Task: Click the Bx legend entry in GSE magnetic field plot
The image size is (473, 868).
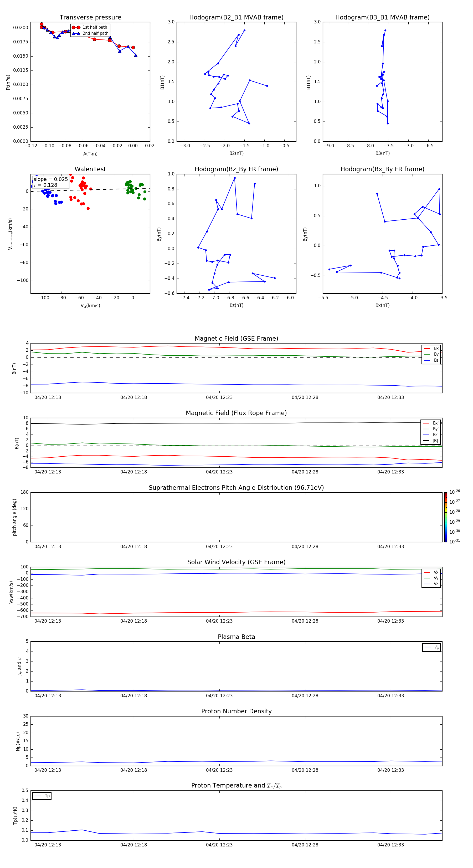Action: tap(431, 349)
